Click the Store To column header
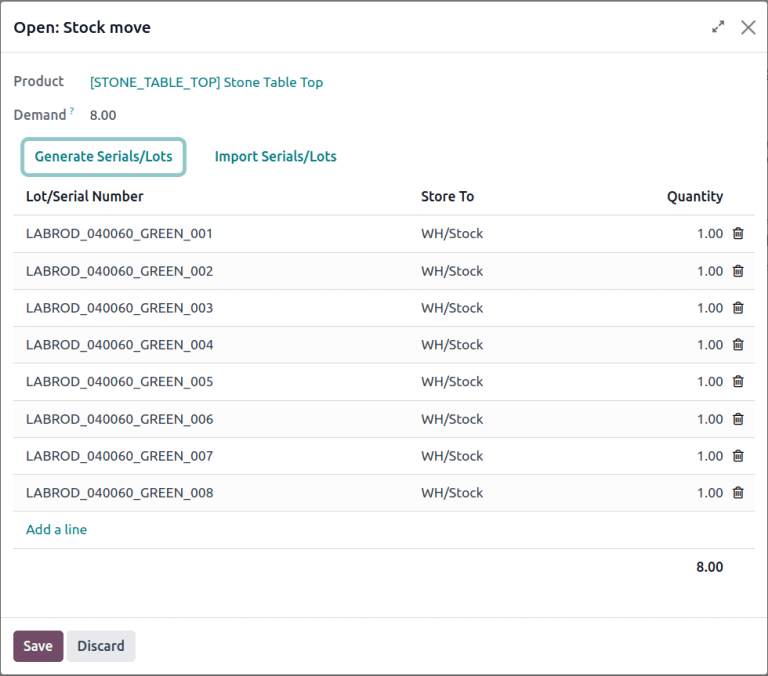 pyautogui.click(x=447, y=197)
